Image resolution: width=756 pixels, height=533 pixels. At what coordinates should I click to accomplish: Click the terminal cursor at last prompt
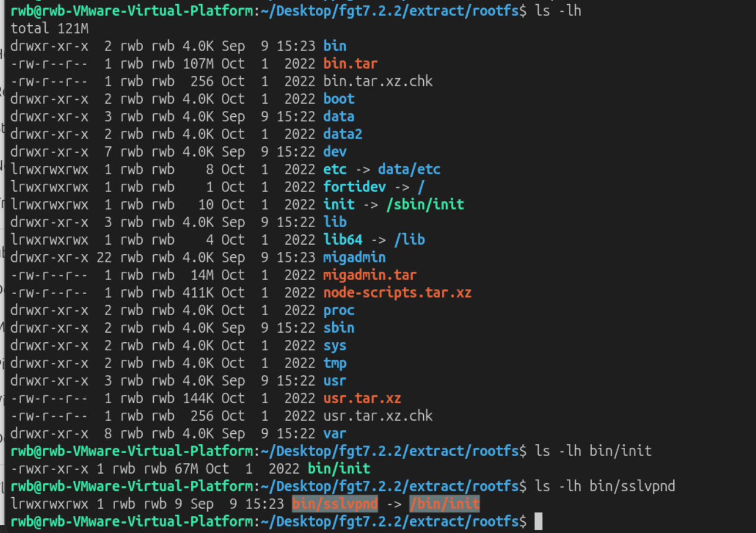[538, 521]
